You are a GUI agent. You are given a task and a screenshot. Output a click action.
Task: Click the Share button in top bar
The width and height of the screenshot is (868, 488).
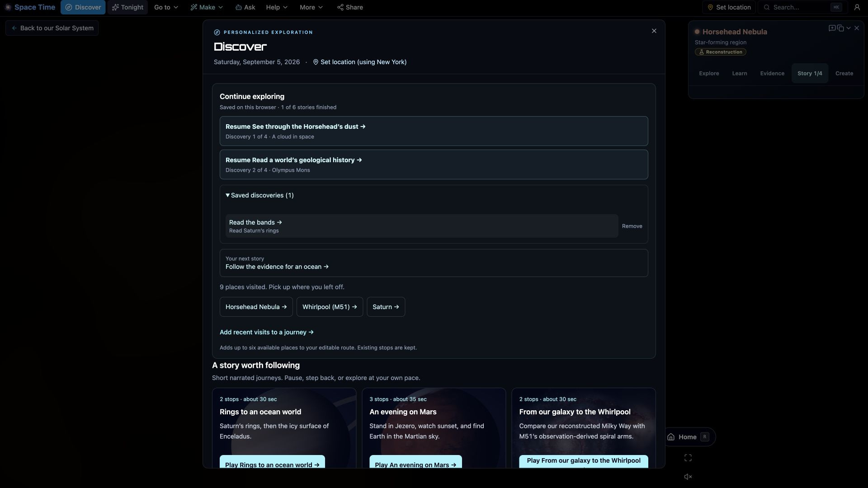coord(350,7)
